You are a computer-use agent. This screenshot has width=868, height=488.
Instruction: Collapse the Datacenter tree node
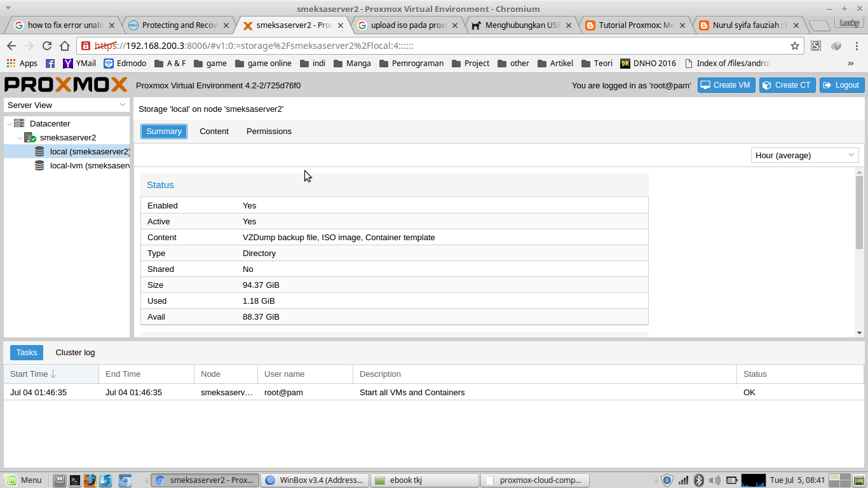9,123
